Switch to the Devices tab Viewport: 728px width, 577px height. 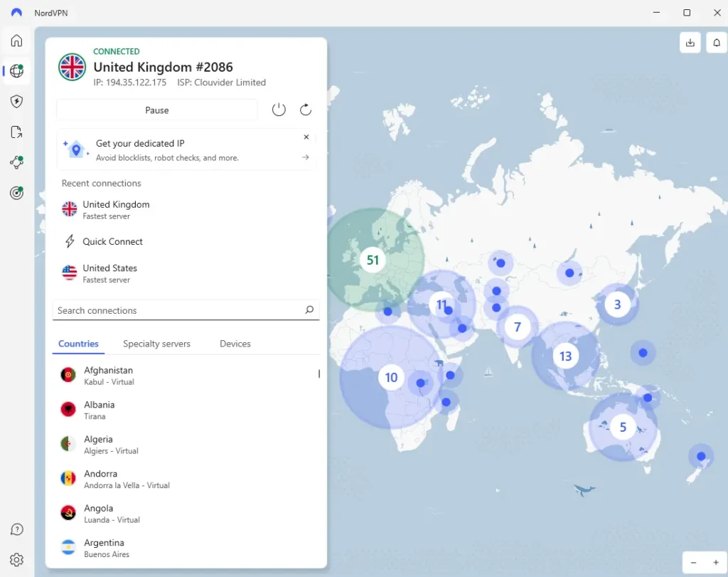(235, 344)
